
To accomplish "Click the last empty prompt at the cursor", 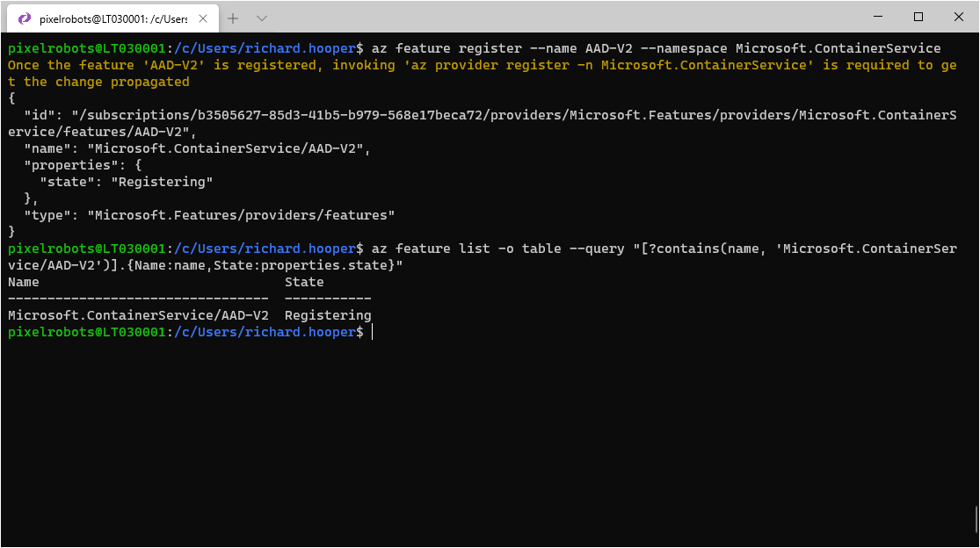I will click(373, 332).
